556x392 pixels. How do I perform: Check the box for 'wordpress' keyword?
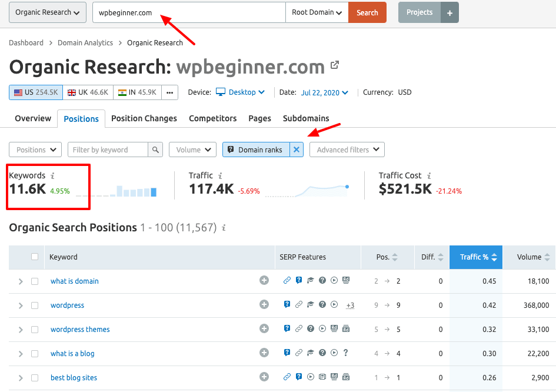(x=34, y=305)
